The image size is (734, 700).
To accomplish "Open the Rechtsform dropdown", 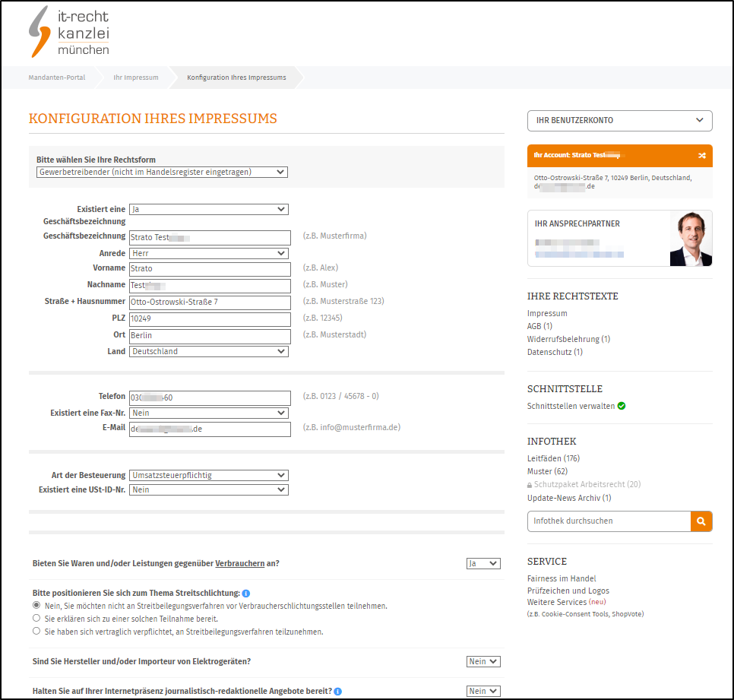I will [x=162, y=172].
